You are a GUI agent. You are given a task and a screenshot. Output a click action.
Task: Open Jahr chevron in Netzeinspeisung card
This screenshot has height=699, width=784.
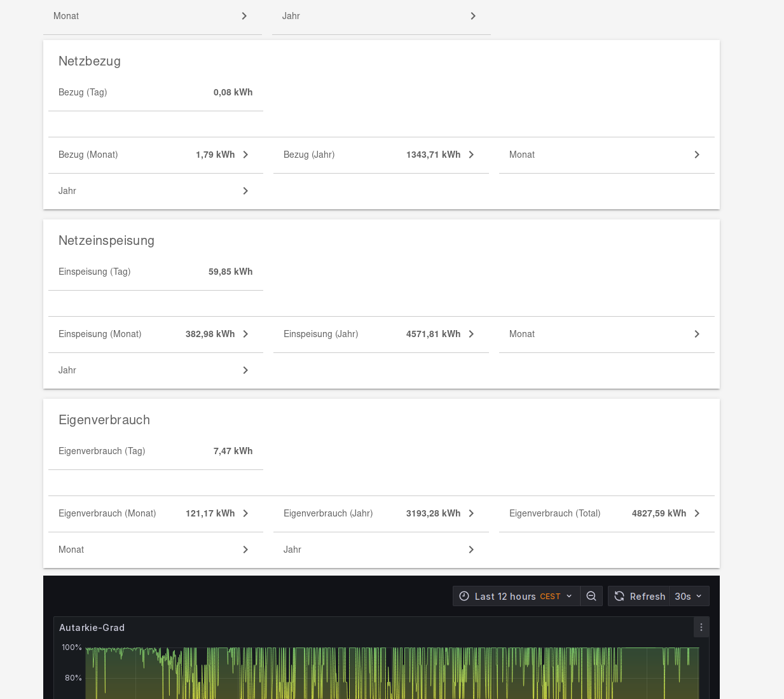[245, 370]
